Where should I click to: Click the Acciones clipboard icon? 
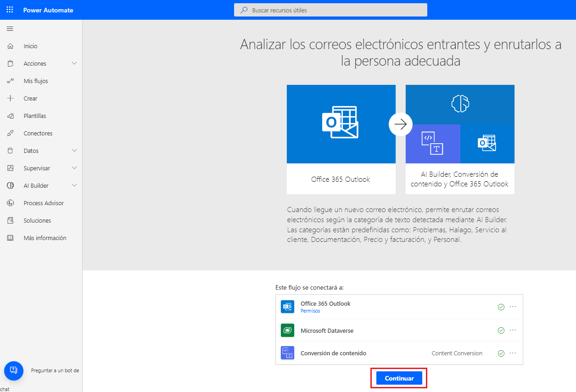10,63
